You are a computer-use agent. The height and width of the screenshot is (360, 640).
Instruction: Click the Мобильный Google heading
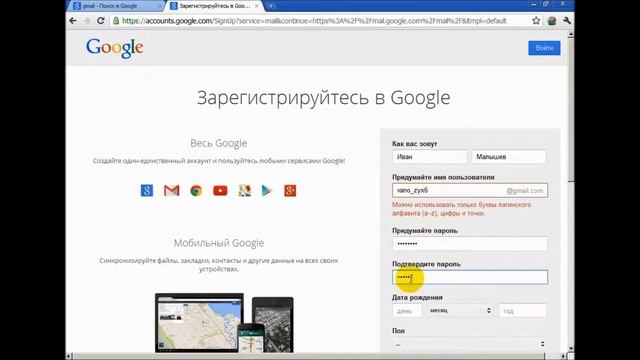(219, 243)
